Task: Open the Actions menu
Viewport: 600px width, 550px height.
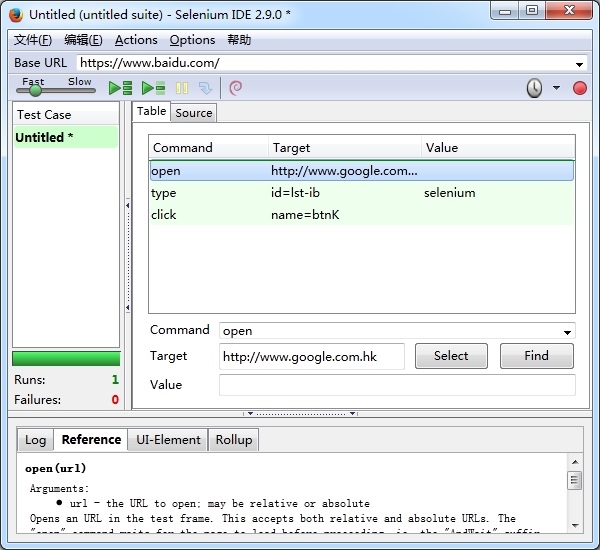Action: tap(136, 40)
